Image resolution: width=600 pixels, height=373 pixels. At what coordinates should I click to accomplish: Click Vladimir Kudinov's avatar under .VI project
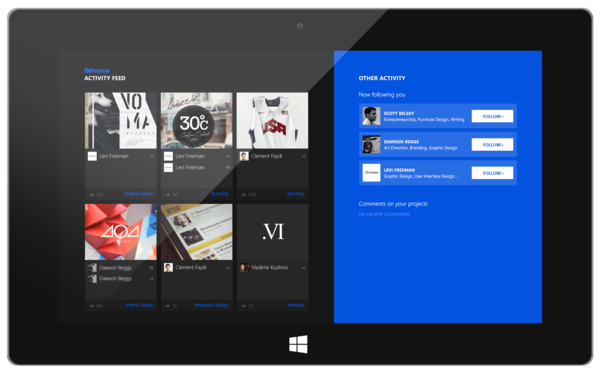point(244,267)
